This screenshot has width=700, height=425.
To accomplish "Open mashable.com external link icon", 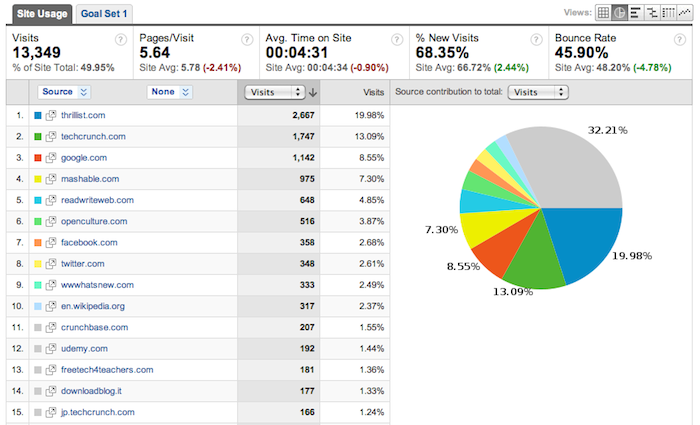I will (51, 179).
